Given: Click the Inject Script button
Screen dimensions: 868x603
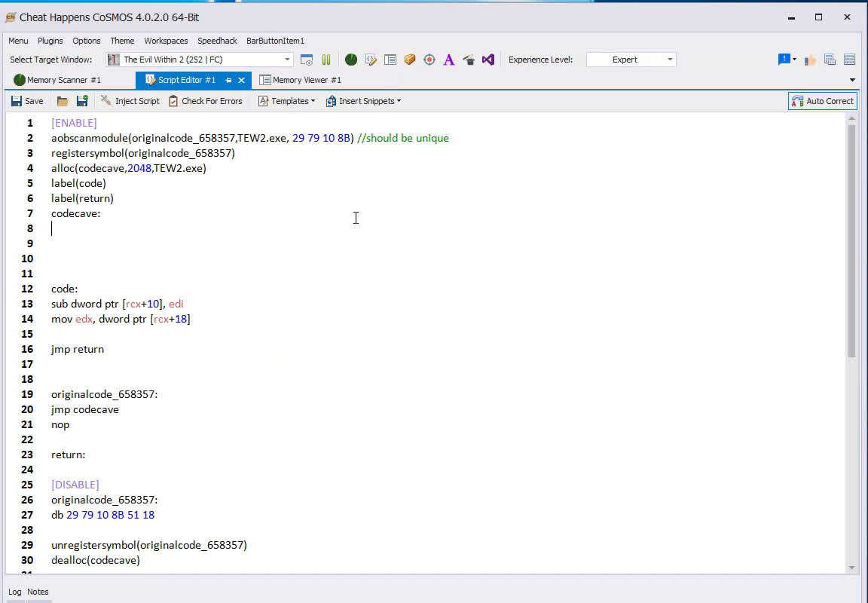Looking at the screenshot, I should (x=130, y=101).
